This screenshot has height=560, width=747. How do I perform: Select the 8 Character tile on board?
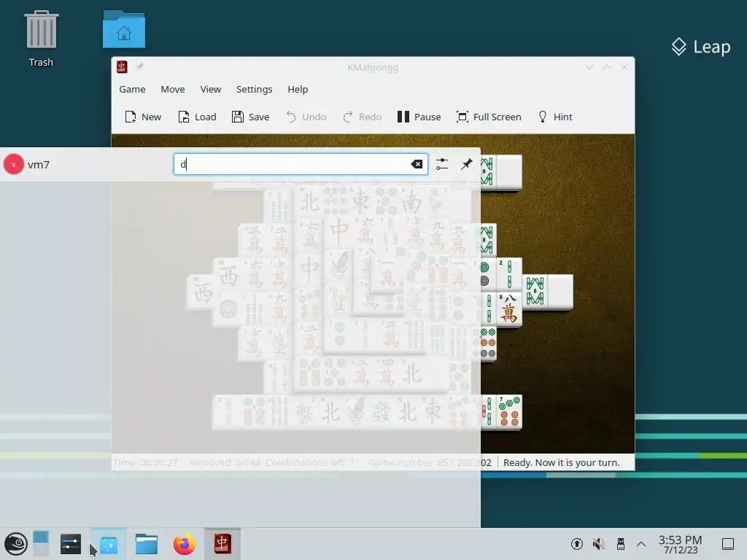click(508, 308)
